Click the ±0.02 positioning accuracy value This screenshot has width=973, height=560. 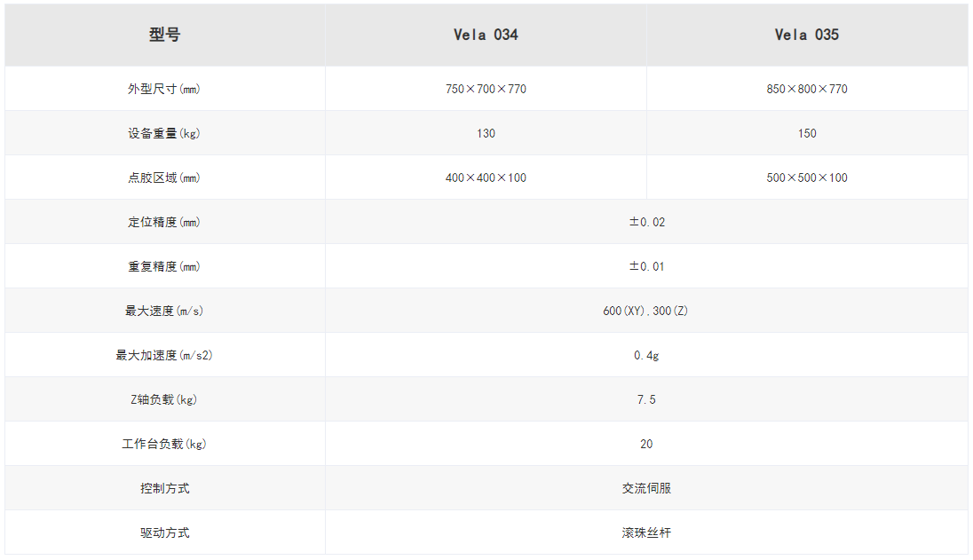(x=646, y=222)
